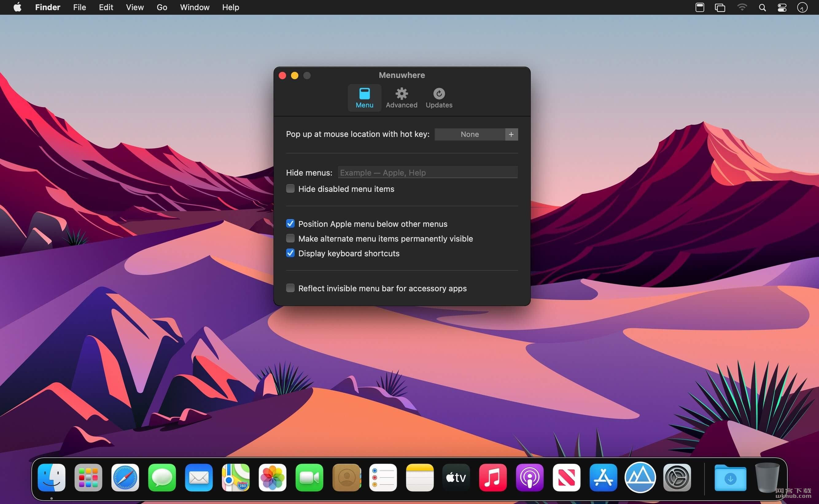Image resolution: width=819 pixels, height=504 pixels.
Task: Open System Preferences from the Dock
Action: (x=677, y=477)
